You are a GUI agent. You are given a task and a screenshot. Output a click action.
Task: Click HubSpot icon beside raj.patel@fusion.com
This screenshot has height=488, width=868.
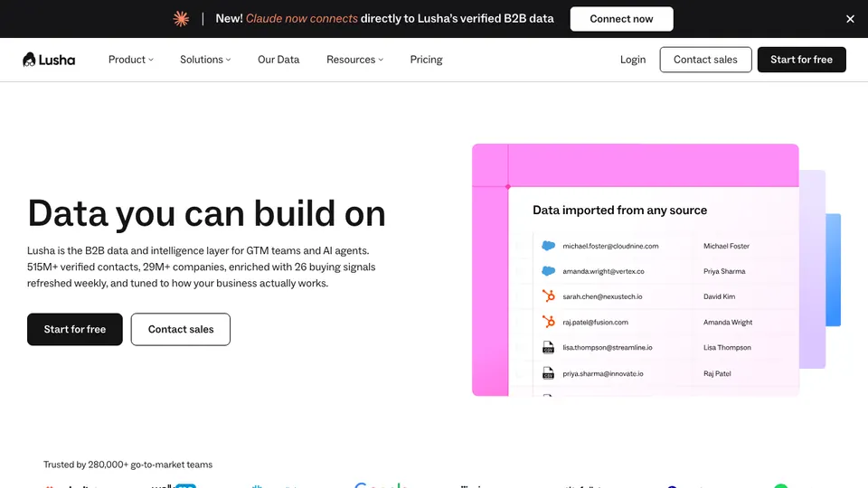[x=548, y=322]
